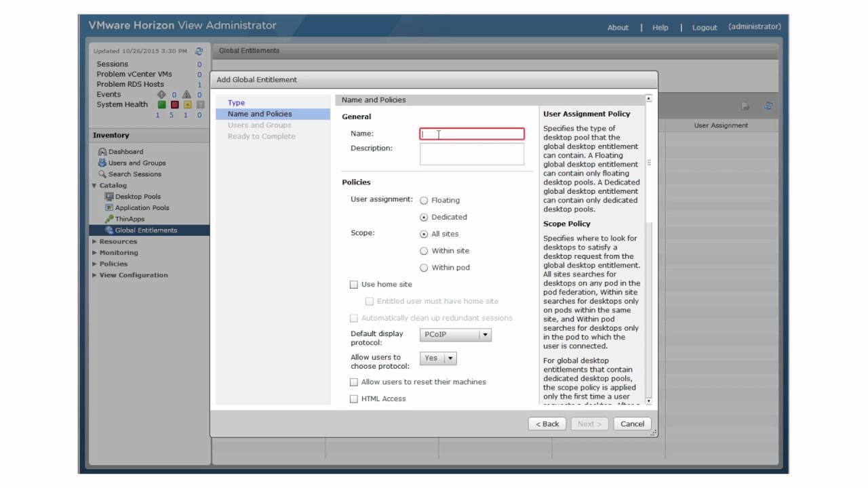Expand the Resources tree section
The width and height of the screenshot is (868, 488).
pos(94,242)
